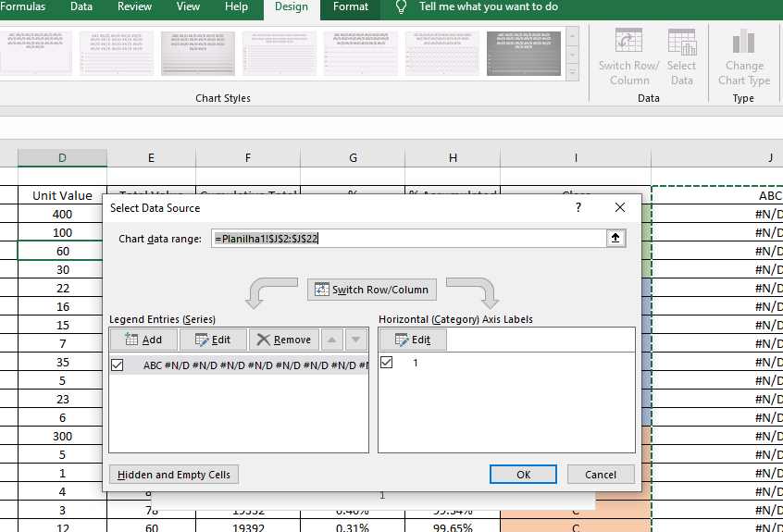Viewport: 783px width, 532px height.
Task: Select the Unit Value header cell
Action: (x=62, y=195)
